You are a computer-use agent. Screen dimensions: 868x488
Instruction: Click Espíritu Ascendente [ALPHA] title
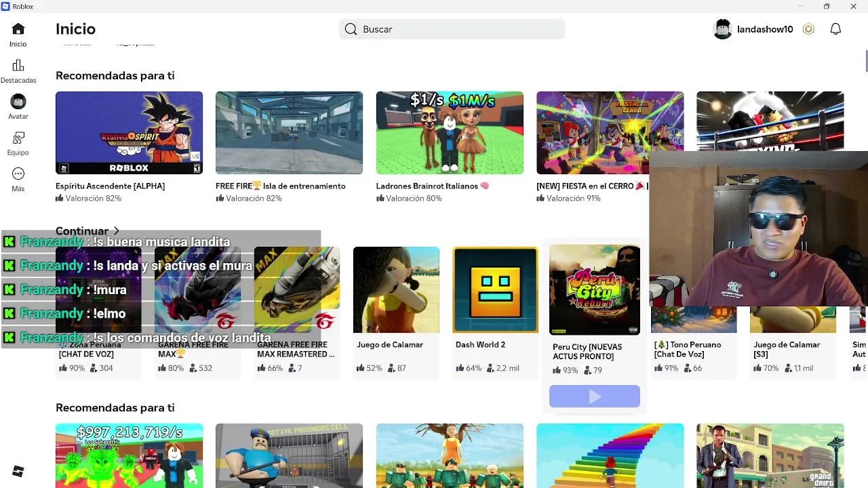pos(110,186)
